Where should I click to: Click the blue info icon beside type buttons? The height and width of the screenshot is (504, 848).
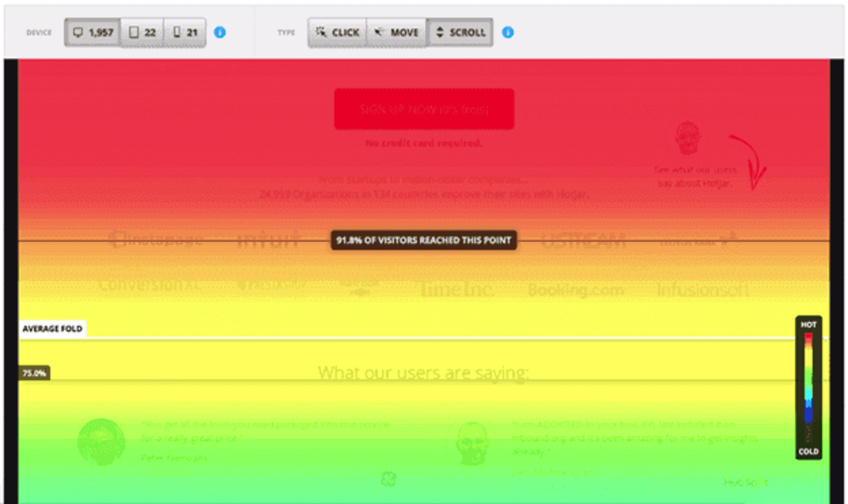click(508, 32)
